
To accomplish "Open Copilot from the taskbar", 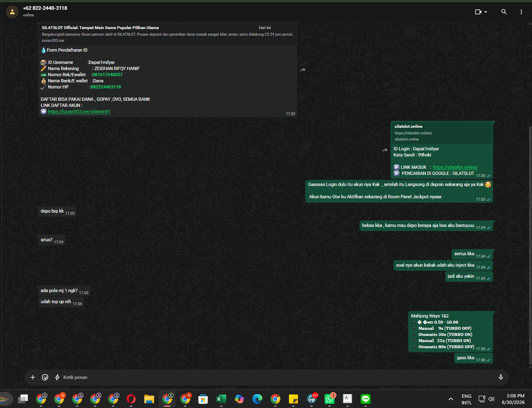I will (x=239, y=399).
